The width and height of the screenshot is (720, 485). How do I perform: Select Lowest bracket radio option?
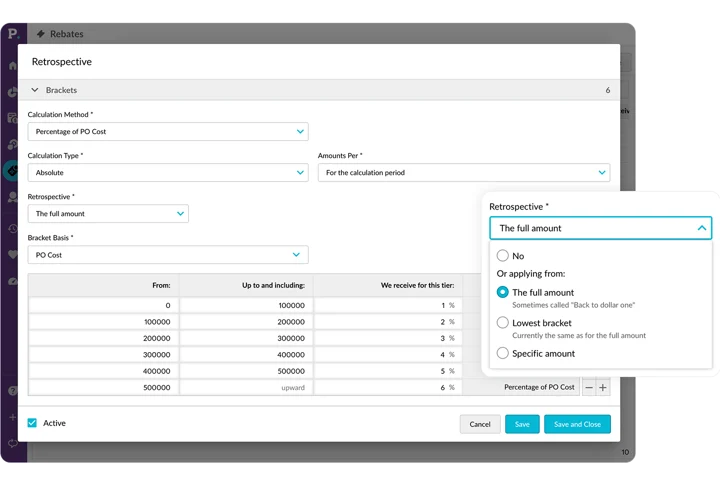(502, 322)
